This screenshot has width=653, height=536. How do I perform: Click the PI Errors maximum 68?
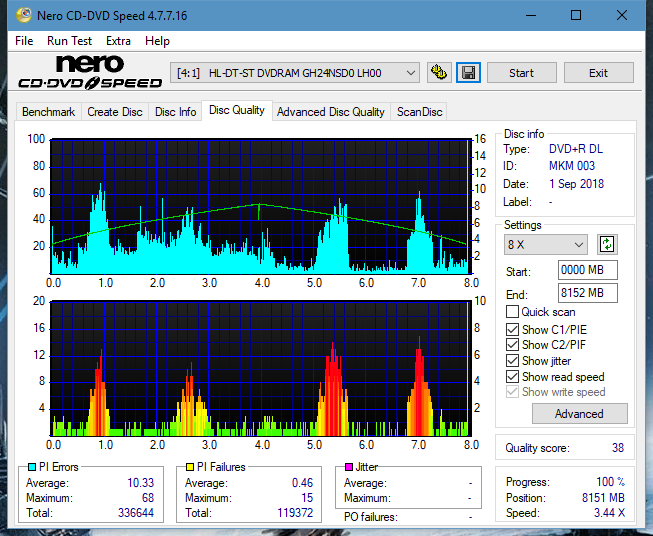[148, 497]
